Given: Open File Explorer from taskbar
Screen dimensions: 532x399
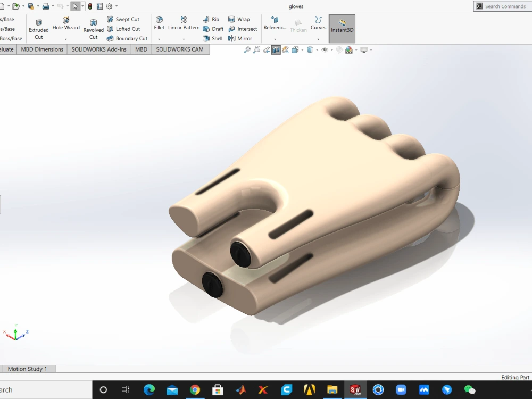Looking at the screenshot, I should [332, 390].
